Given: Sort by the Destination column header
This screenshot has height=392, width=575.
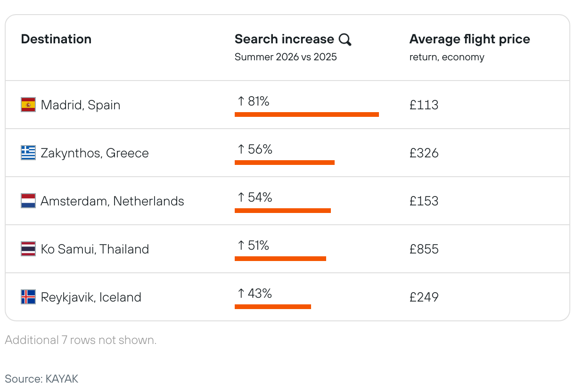Looking at the screenshot, I should point(56,39).
